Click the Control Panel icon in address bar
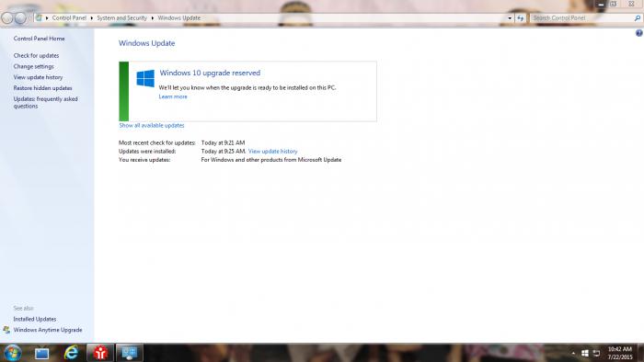 (x=39, y=17)
